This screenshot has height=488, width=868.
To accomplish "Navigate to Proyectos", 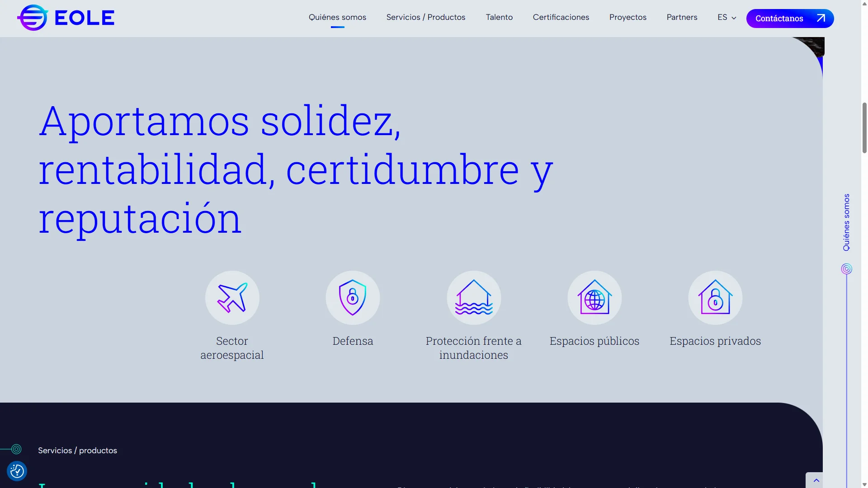I will [x=627, y=17].
